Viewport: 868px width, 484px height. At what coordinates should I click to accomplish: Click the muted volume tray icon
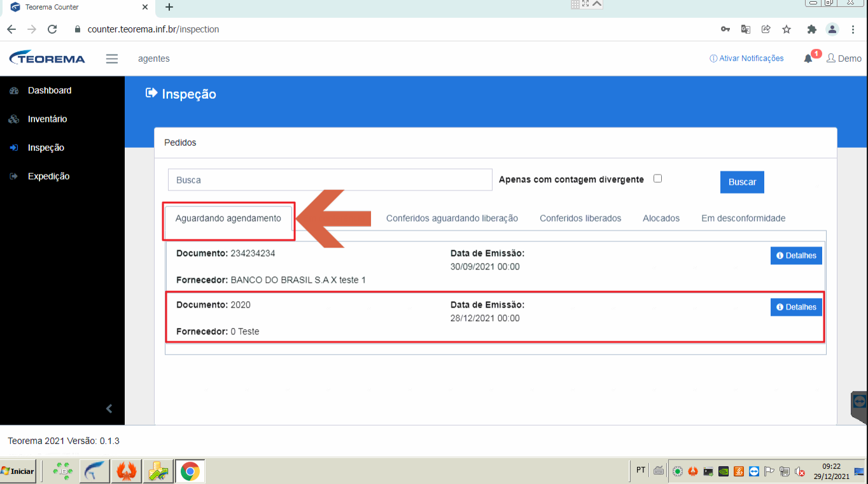tap(801, 472)
